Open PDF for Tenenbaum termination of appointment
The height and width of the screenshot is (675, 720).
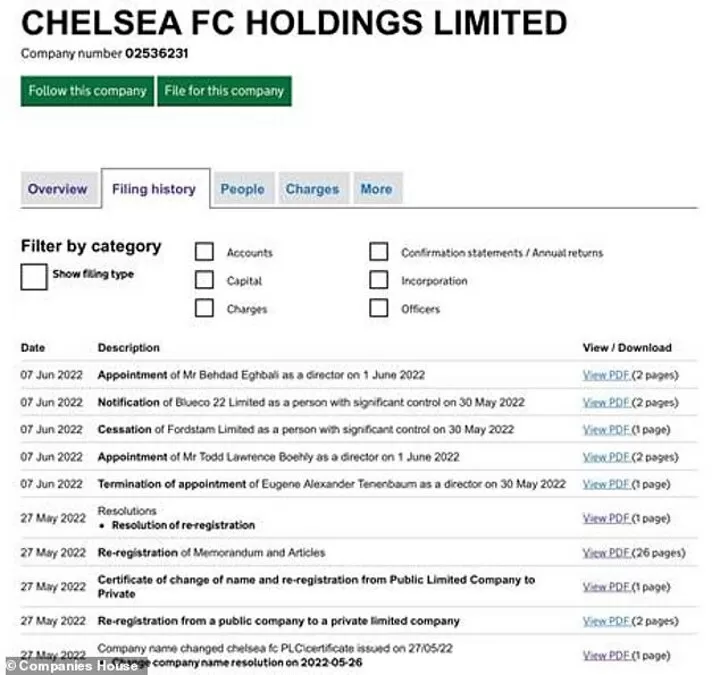[606, 484]
